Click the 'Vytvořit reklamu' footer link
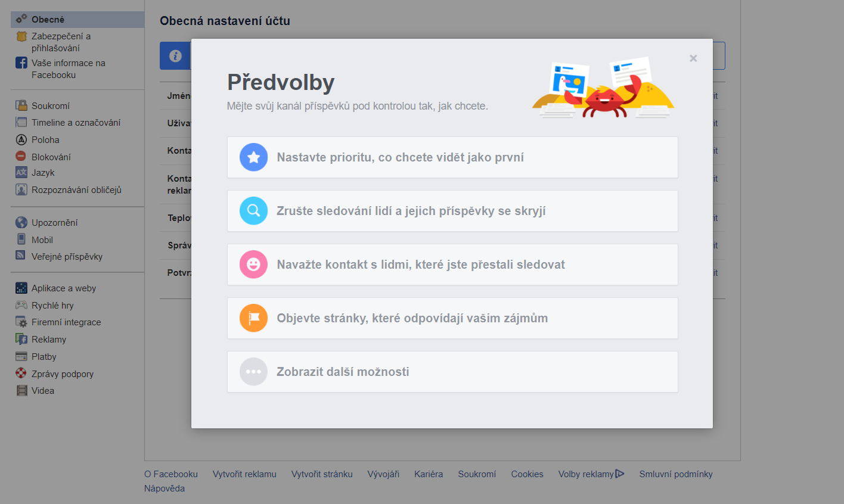Viewport: 844px width, 504px height. 244,474
